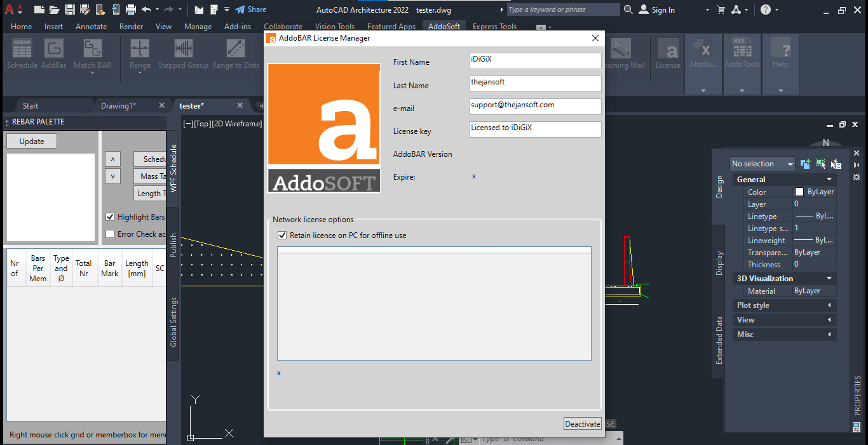Click the Color ByLayer white swatch
The height and width of the screenshot is (445, 868).
point(799,192)
